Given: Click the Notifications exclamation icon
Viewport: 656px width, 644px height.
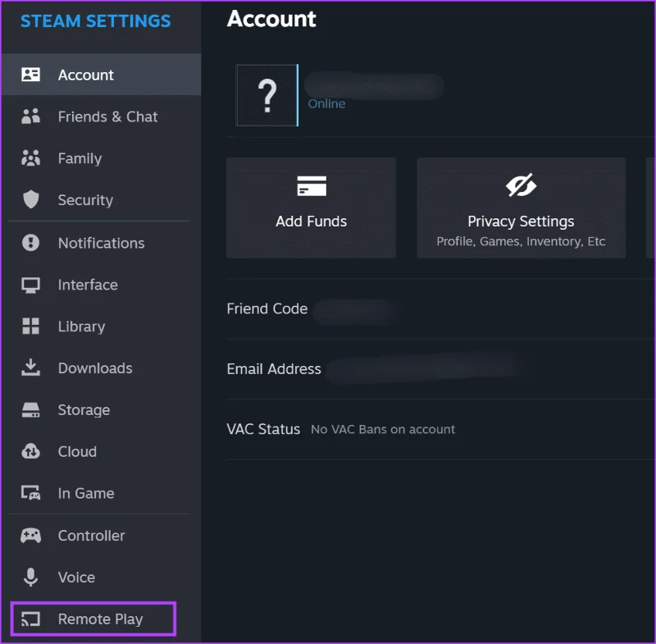Looking at the screenshot, I should click(x=30, y=243).
